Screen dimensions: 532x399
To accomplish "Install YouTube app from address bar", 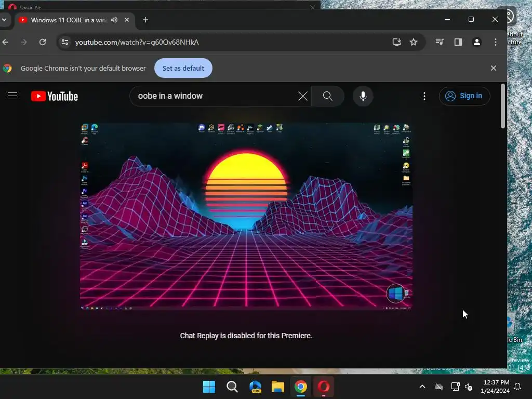I will pos(396,42).
